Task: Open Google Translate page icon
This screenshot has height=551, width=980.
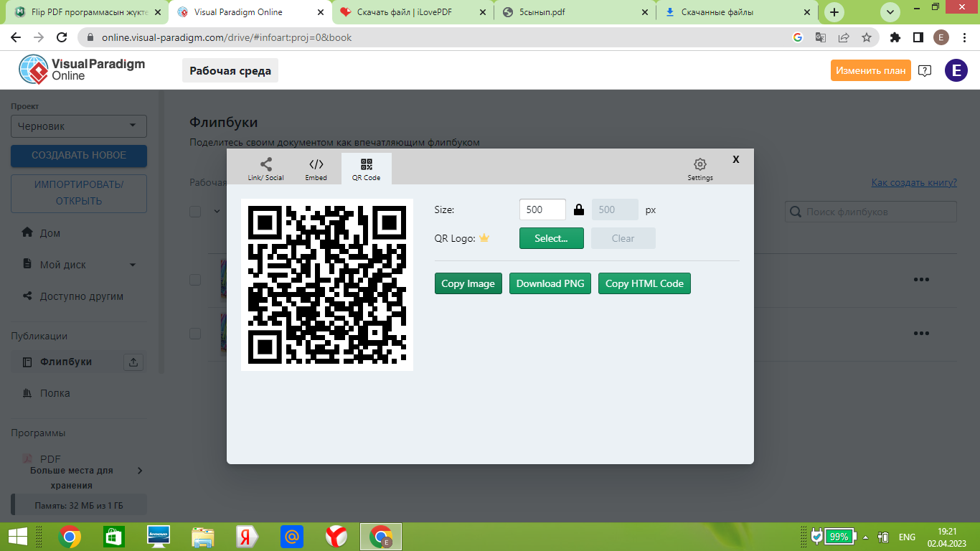Action: [821, 37]
